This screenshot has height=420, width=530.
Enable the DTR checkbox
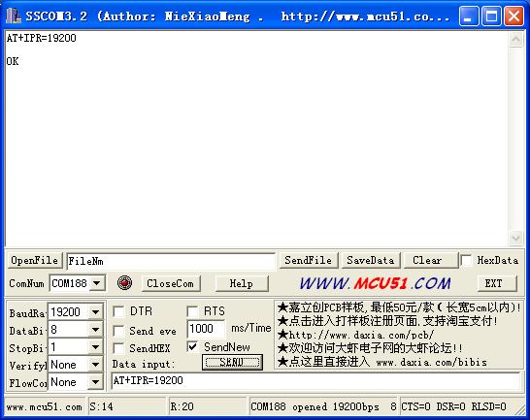pyautogui.click(x=118, y=311)
